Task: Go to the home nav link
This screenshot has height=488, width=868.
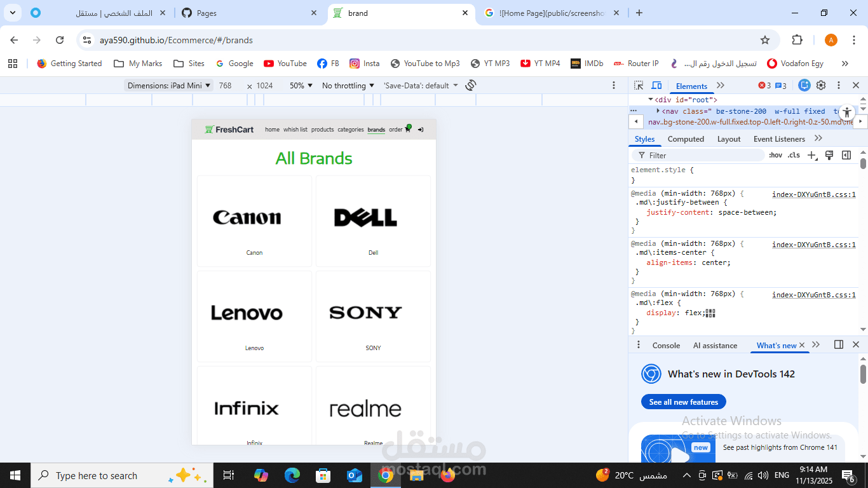Action: [272, 130]
